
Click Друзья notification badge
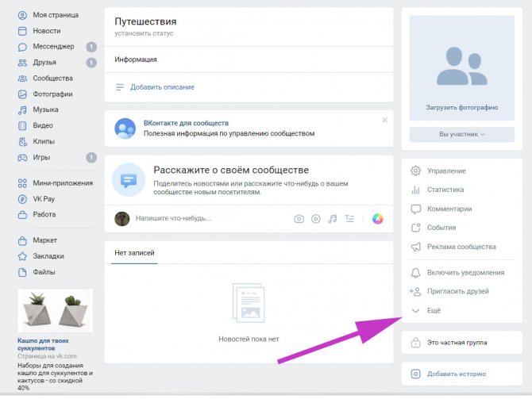(x=91, y=63)
